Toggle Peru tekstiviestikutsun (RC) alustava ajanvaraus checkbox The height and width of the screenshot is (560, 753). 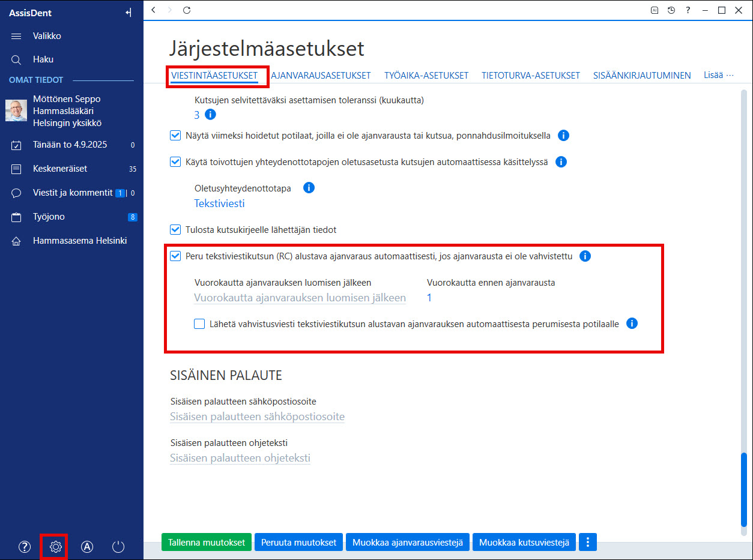175,256
